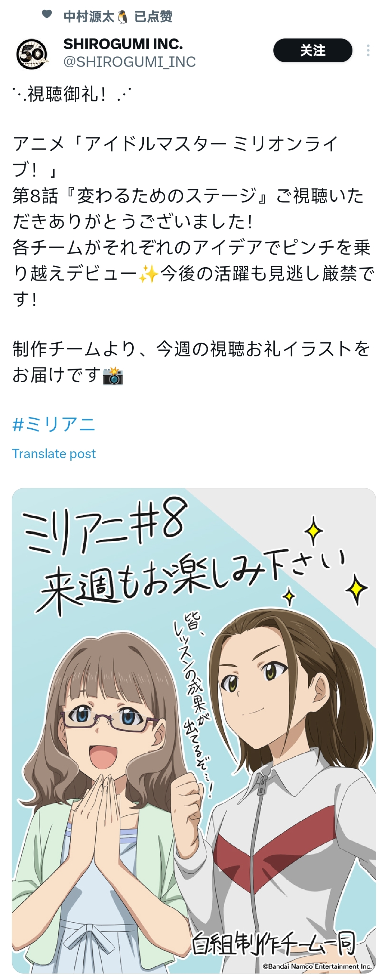The image size is (388, 980).
Task: Tap the 視聴御礼! opening line
Action: coord(72,94)
